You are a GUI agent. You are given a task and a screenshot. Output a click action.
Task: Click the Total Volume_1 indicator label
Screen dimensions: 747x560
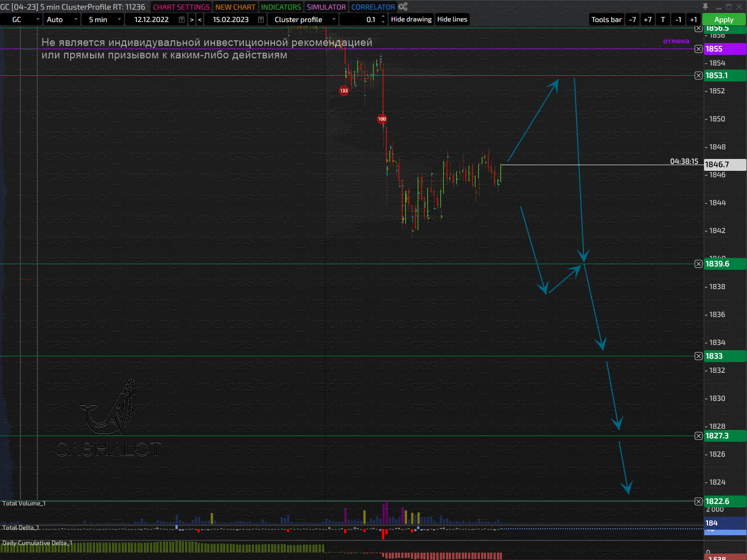coord(24,503)
